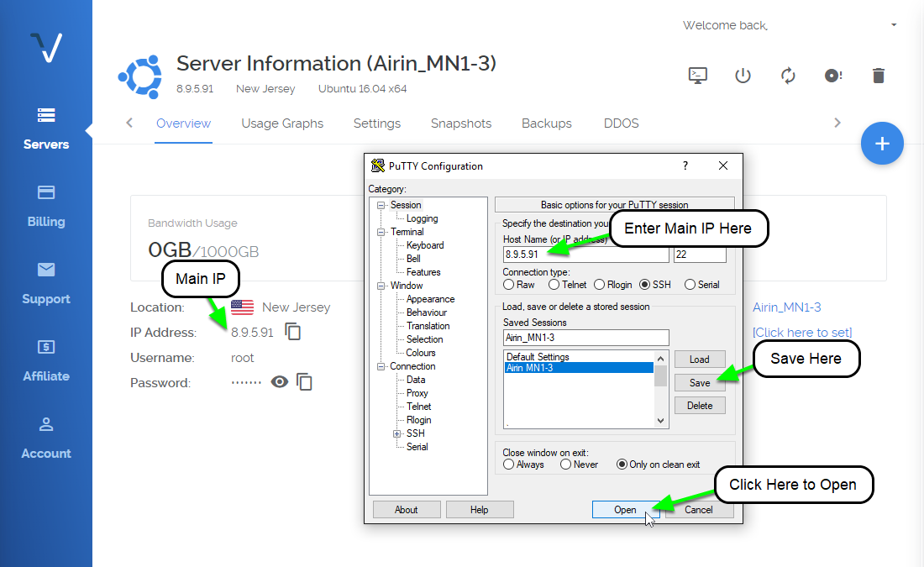This screenshot has height=567, width=924.
Task: Select Rlogin connection type
Action: [x=599, y=285]
